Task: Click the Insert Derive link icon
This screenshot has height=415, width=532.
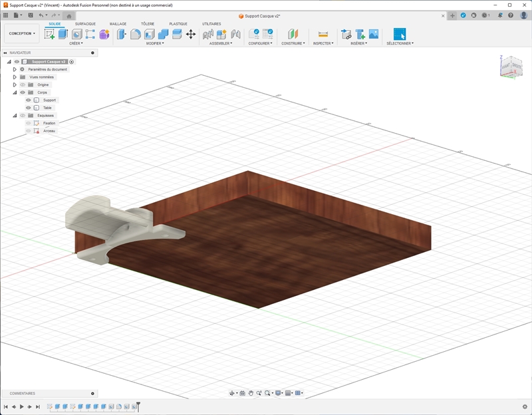Action: click(346, 35)
